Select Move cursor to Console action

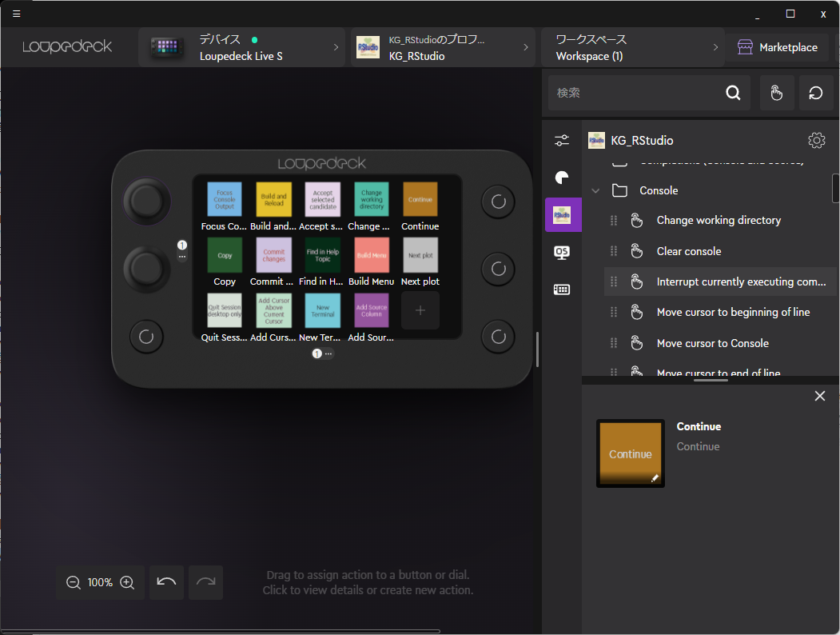[720, 343]
